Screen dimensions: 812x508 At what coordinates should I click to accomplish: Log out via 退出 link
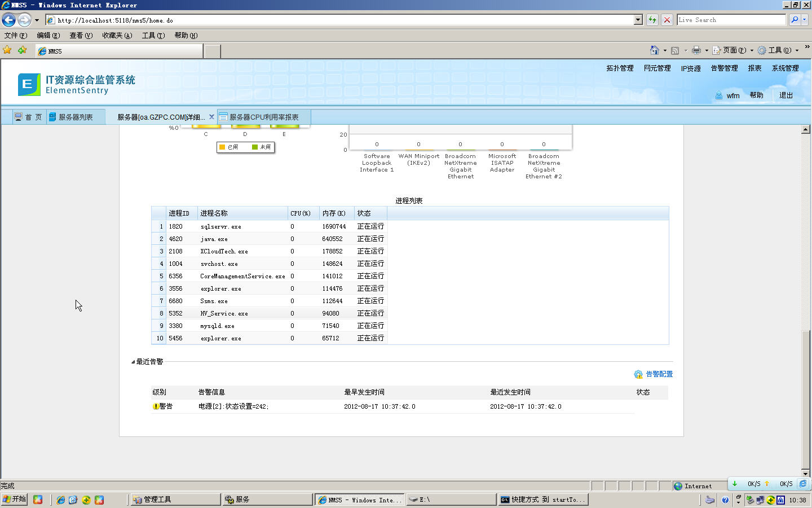786,95
